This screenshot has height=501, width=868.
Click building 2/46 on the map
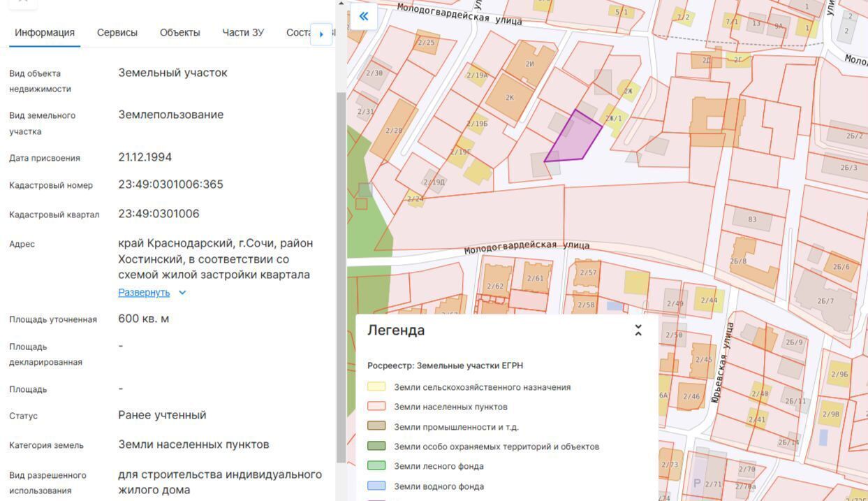coord(691,396)
